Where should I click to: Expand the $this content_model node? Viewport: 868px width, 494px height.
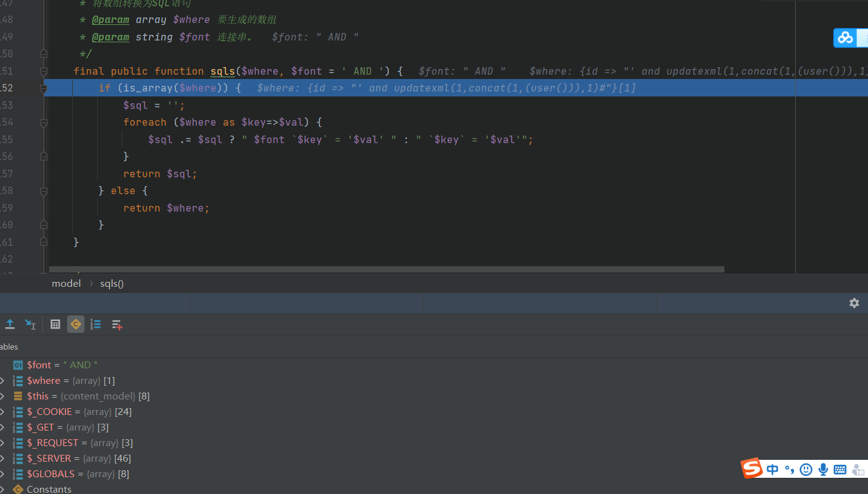(x=2, y=396)
